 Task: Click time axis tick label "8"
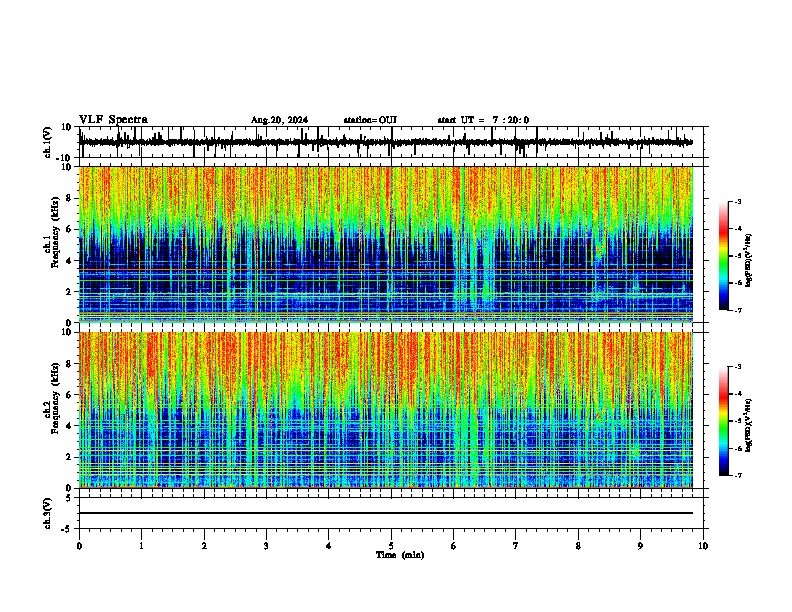pyautogui.click(x=578, y=546)
